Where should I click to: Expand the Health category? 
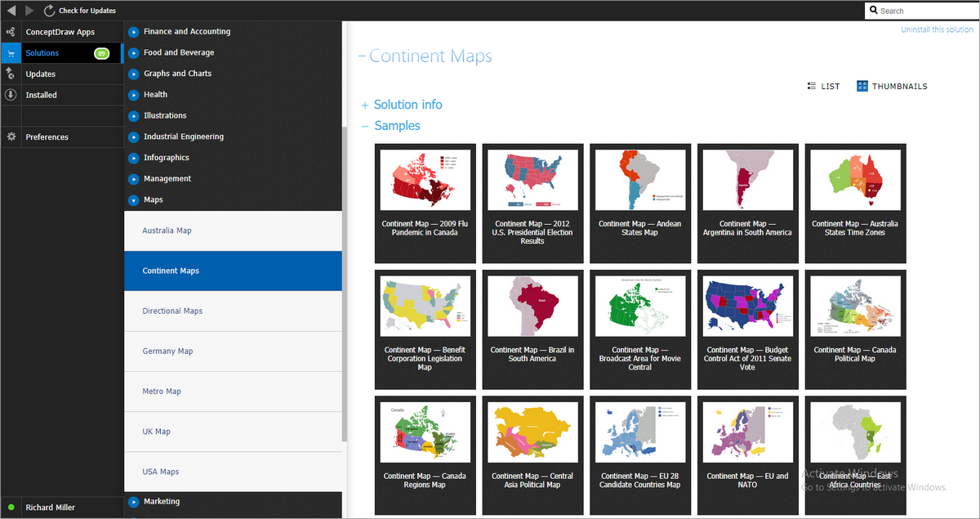coord(132,94)
